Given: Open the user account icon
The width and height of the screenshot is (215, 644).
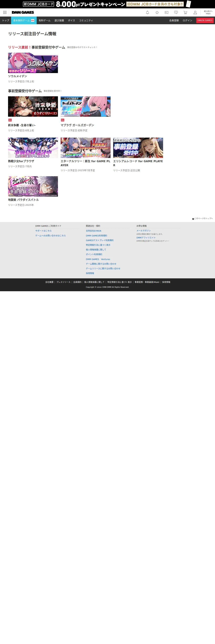Looking at the screenshot, I should [195, 13].
